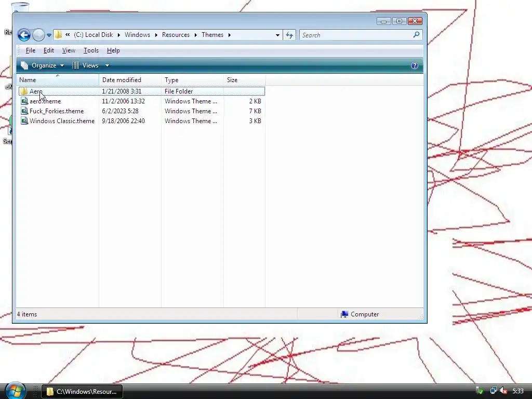Click the Computer zone in status bar
532x399 pixels.
(x=360, y=314)
